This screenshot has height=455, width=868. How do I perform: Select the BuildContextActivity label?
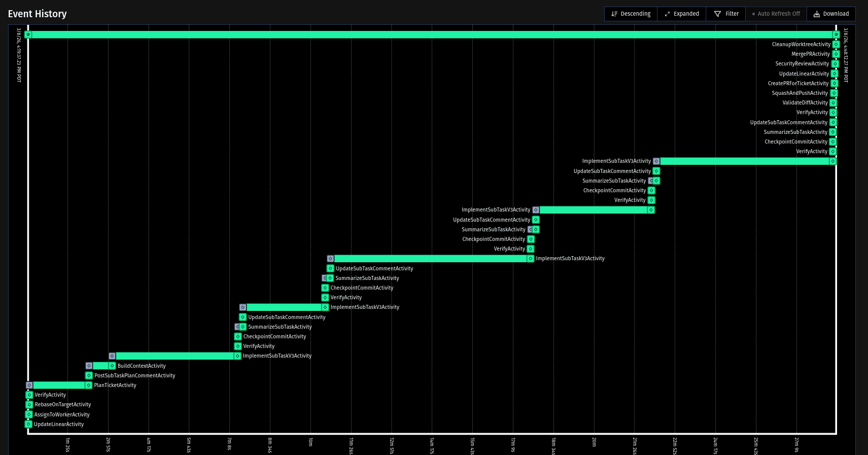[x=142, y=366]
